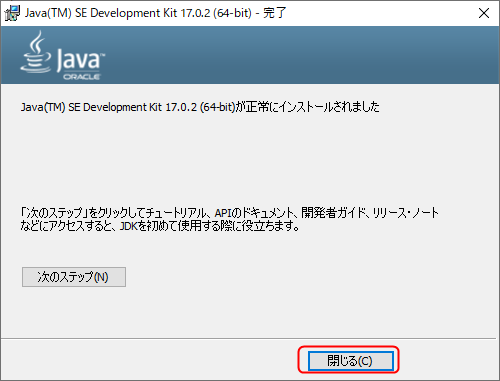Click リリース・ノート in the description text
Image resolution: width=500 pixels, height=381 pixels.
(x=406, y=213)
